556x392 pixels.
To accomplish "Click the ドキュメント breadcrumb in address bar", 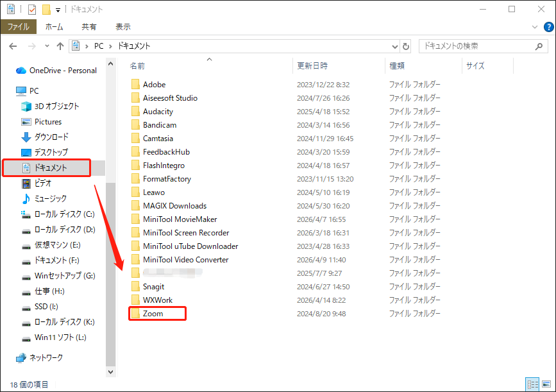I will pos(133,46).
